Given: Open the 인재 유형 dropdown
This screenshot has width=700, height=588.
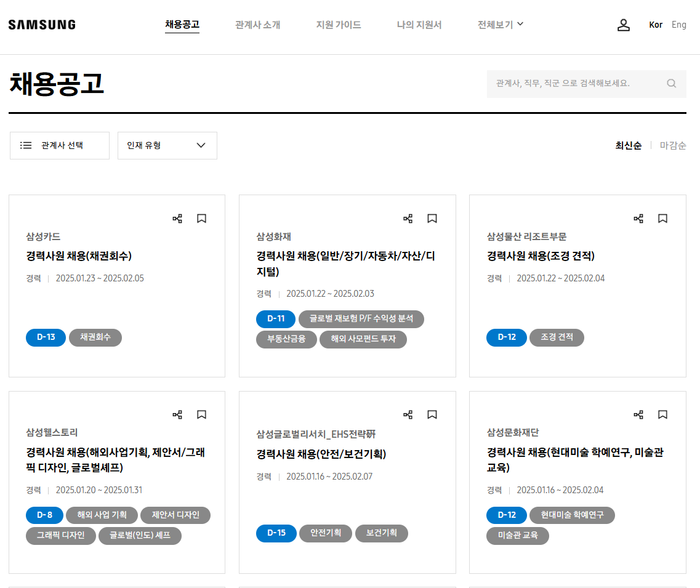Looking at the screenshot, I should [x=167, y=145].
